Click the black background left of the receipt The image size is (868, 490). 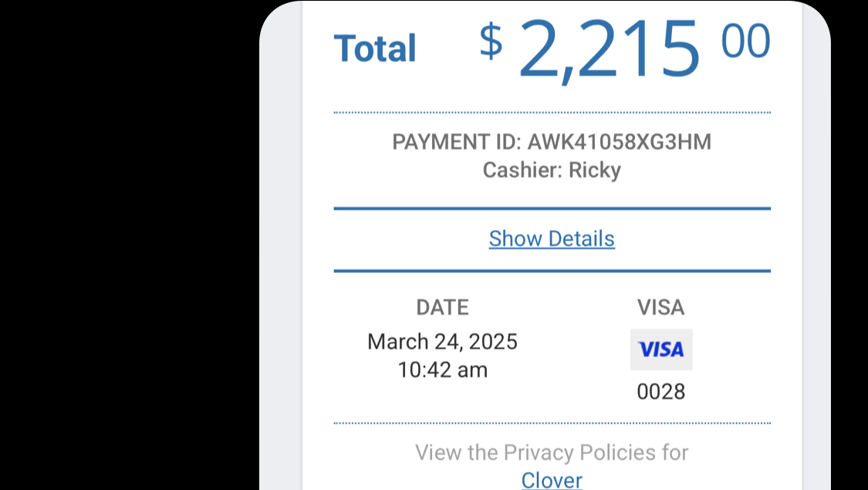pyautogui.click(x=123, y=247)
